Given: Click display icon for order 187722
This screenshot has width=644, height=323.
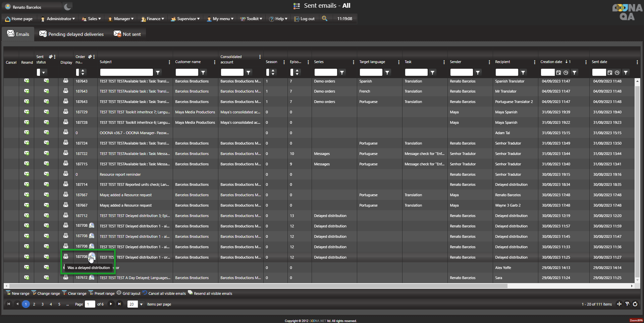Looking at the screenshot, I should pyautogui.click(x=66, y=153).
